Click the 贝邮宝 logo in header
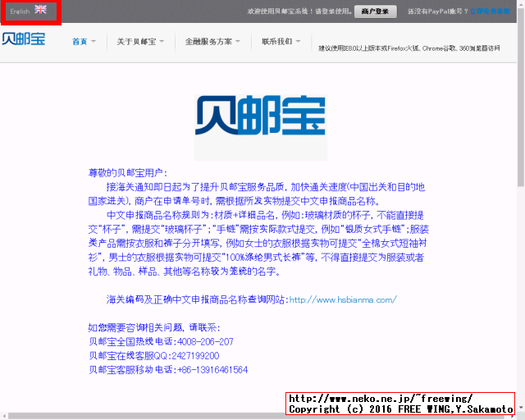This screenshot has height=420, width=525. [x=24, y=39]
